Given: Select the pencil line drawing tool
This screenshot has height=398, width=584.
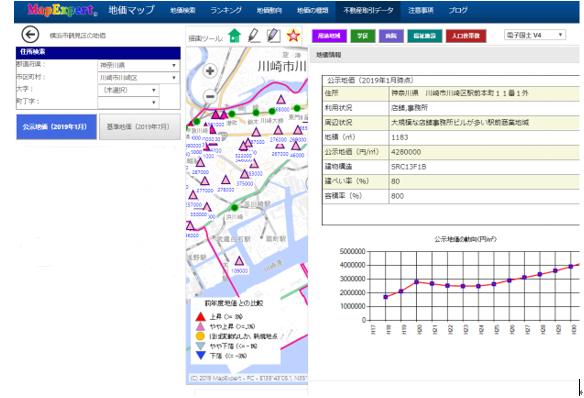Looking at the screenshot, I should click(254, 35).
